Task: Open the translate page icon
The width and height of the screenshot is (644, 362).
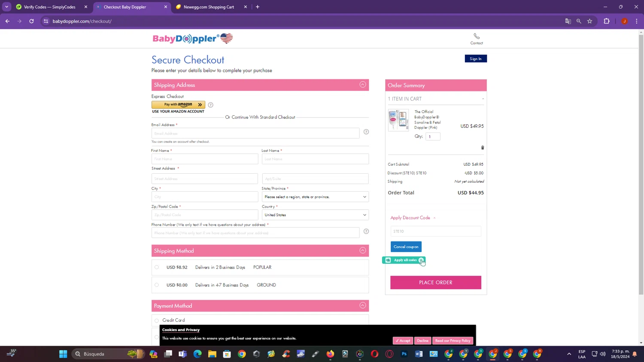Action: (x=568, y=21)
